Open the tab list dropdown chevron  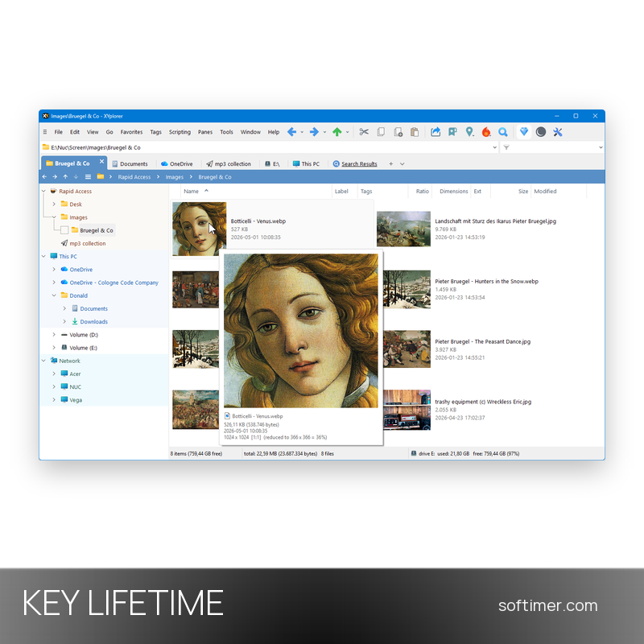click(402, 164)
